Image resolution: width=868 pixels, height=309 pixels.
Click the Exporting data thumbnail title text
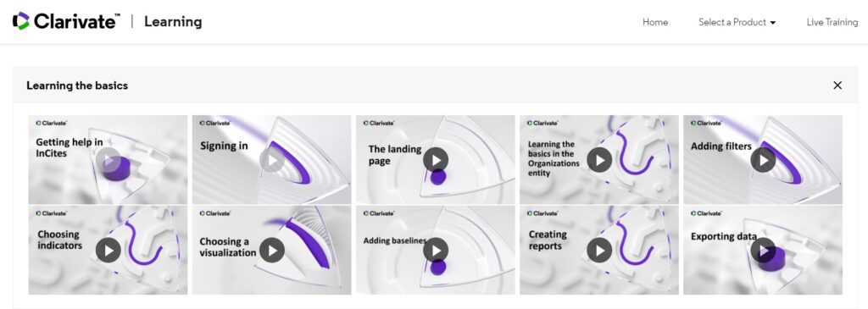(724, 236)
